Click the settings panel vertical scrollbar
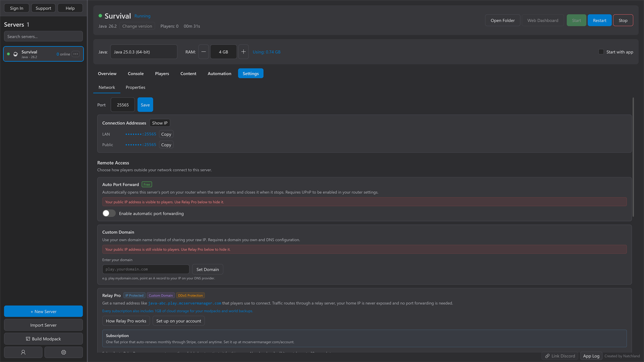Viewport: 644px width, 362px height. 633,157
